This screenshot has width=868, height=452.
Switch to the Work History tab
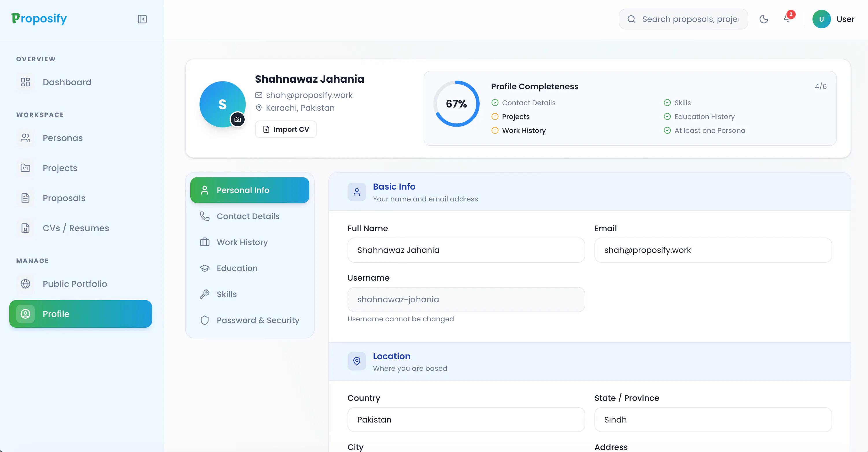tap(250, 242)
